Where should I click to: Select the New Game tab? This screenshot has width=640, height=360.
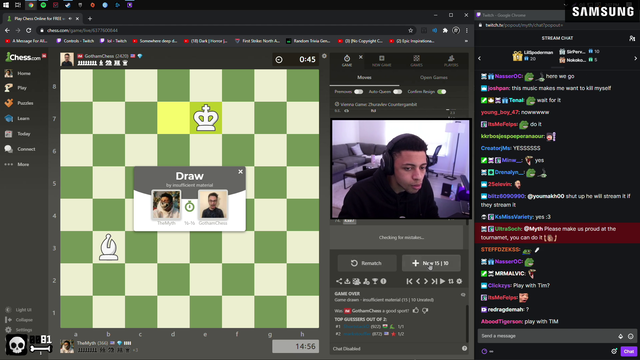(382, 61)
